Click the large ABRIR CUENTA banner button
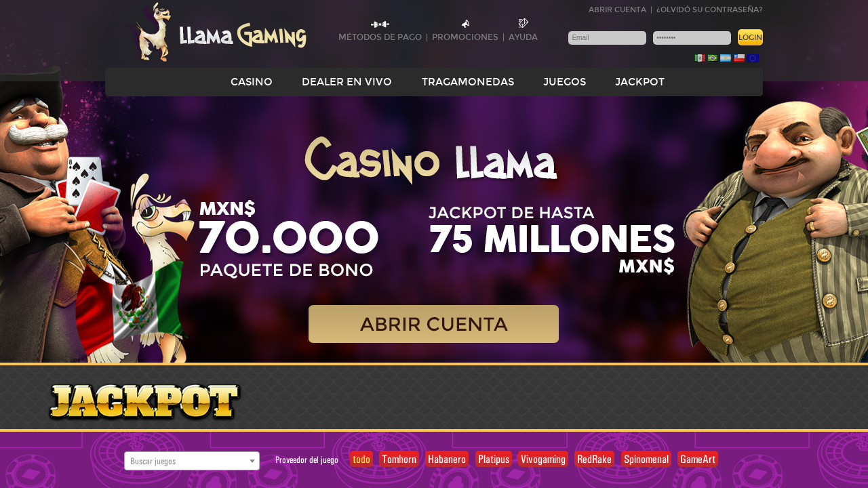The height and width of the screenshot is (488, 868). (x=433, y=324)
